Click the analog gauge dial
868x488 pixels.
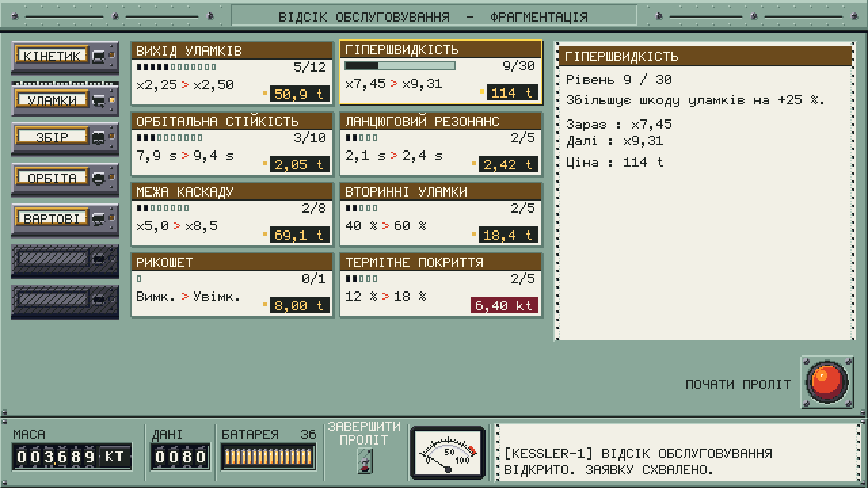tap(448, 453)
